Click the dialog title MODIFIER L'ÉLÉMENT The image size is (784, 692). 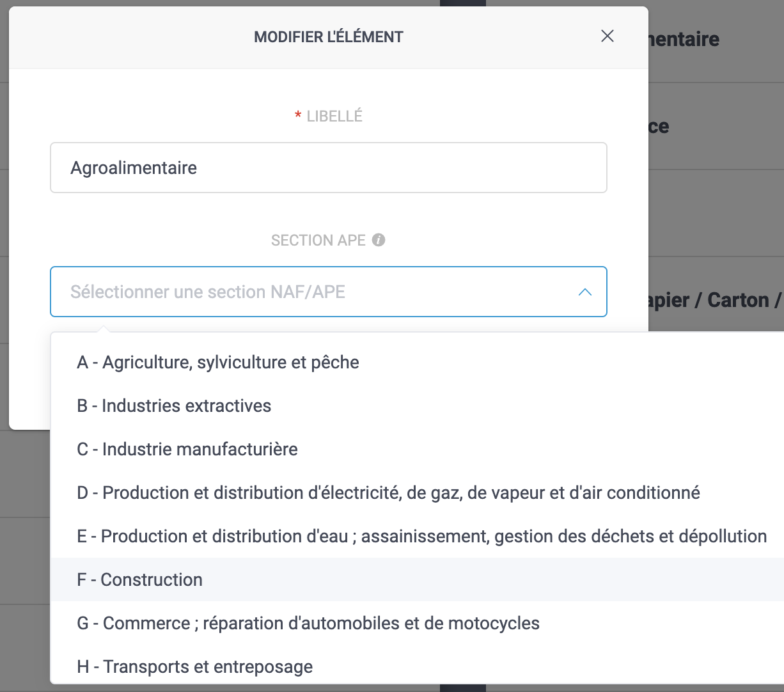tap(328, 36)
